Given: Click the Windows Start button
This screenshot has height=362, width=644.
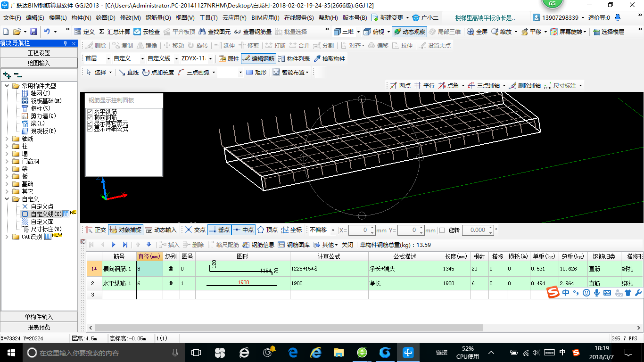Looking at the screenshot, I should coord(10,352).
